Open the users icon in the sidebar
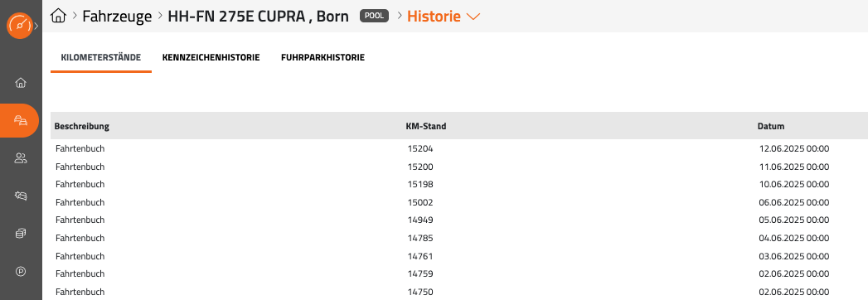This screenshot has height=300, width=868. (21, 159)
